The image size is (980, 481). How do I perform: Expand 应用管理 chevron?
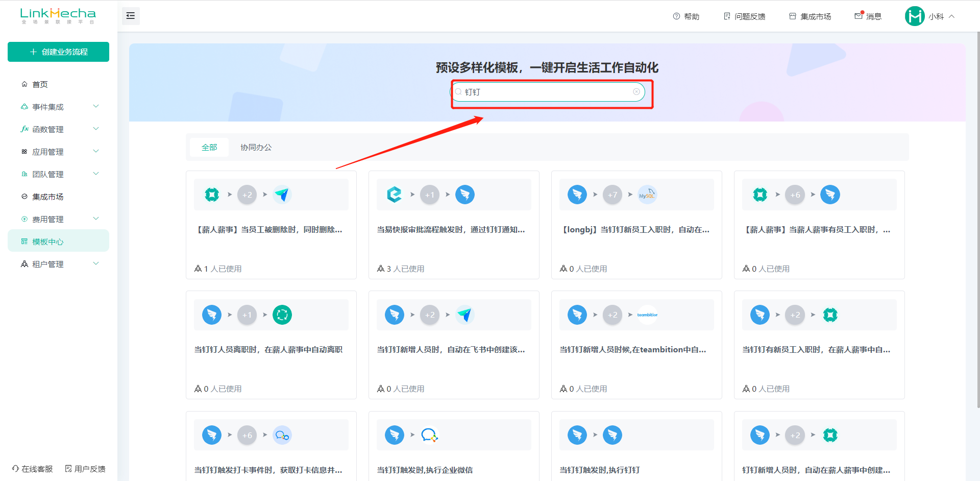(x=95, y=151)
